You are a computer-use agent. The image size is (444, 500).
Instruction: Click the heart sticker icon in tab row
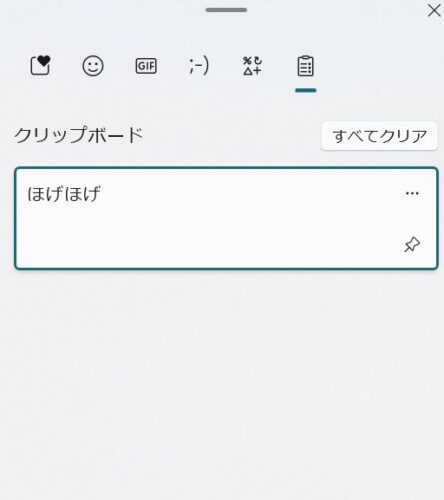(x=40, y=65)
